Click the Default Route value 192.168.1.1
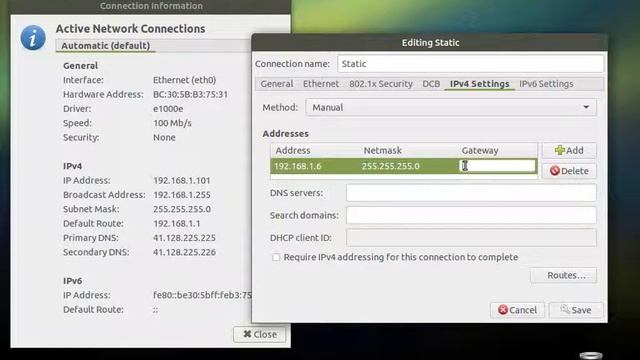Screen dimensions: 640x360 [176, 224]
